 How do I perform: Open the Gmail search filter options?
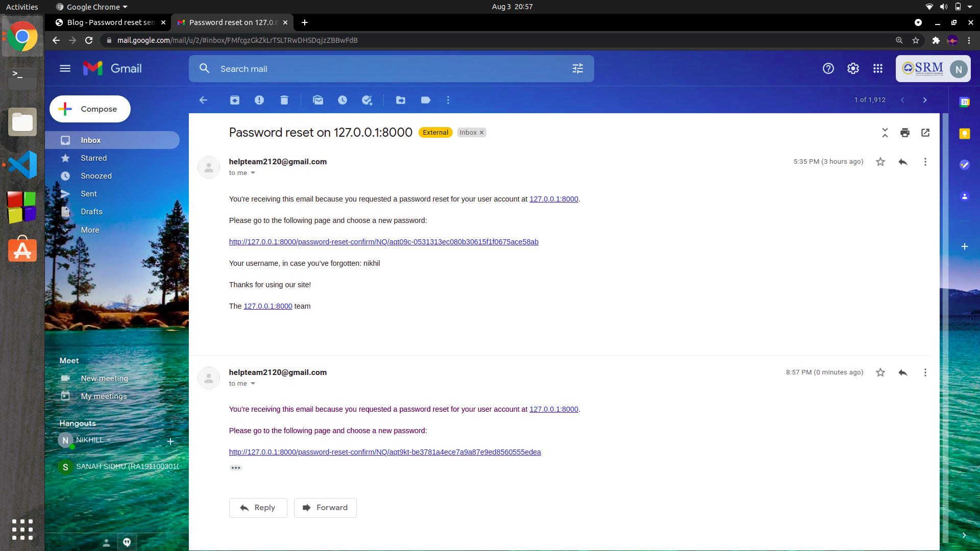click(577, 68)
